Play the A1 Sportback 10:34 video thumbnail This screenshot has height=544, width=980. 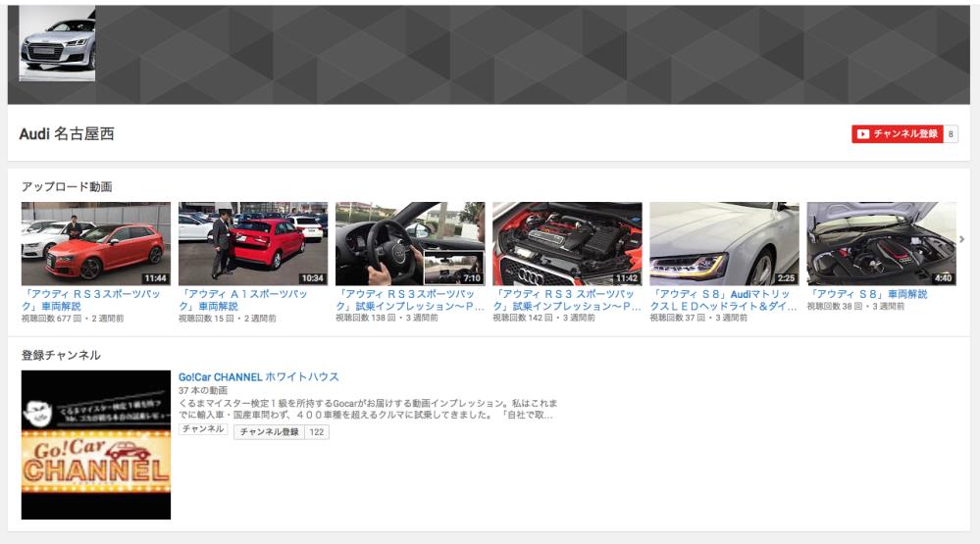pyautogui.click(x=252, y=244)
